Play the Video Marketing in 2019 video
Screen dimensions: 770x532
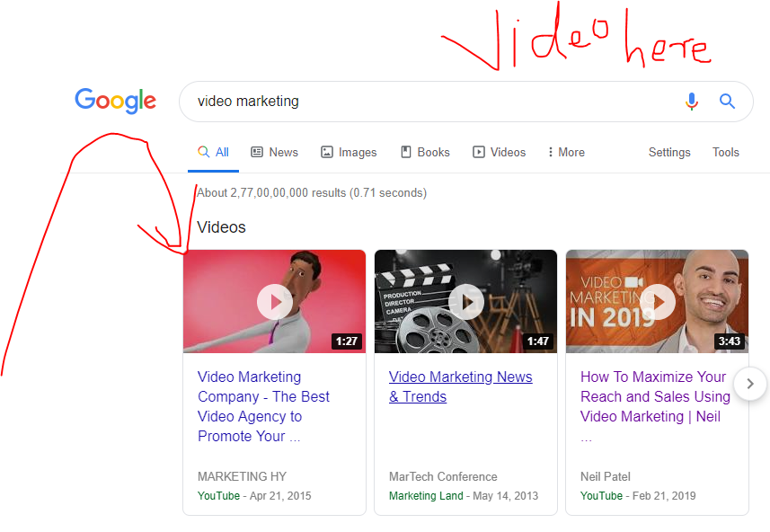click(x=657, y=302)
